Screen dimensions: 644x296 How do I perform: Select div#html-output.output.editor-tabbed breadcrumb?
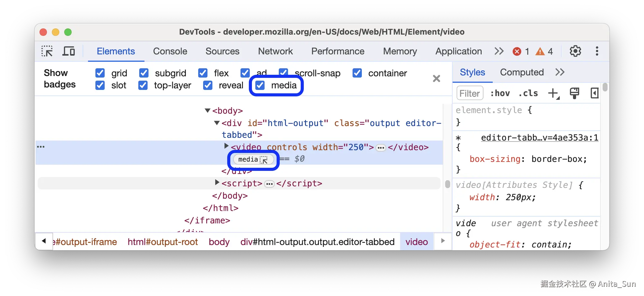point(317,242)
